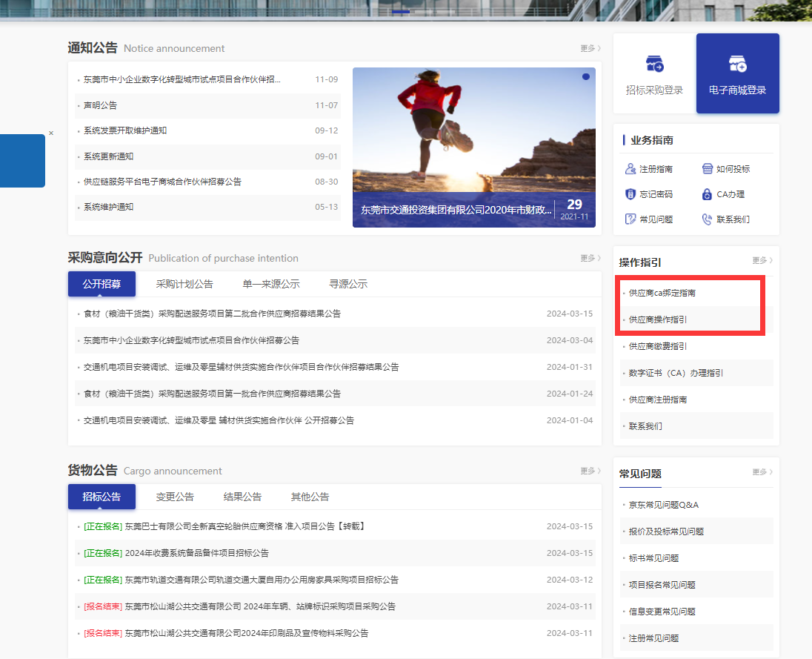Open 京东常见问题Q&A link
The height and width of the screenshot is (659, 812).
pyautogui.click(x=664, y=505)
